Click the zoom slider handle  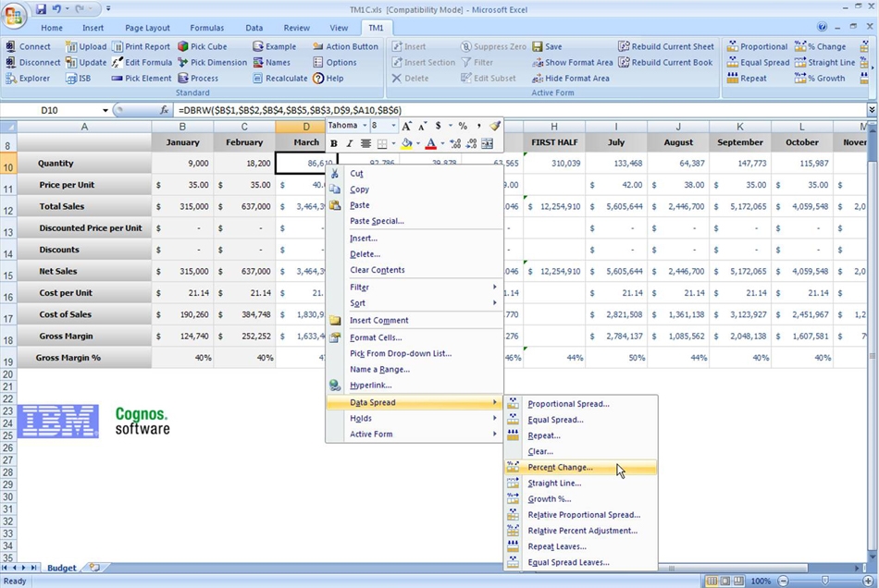tap(825, 581)
